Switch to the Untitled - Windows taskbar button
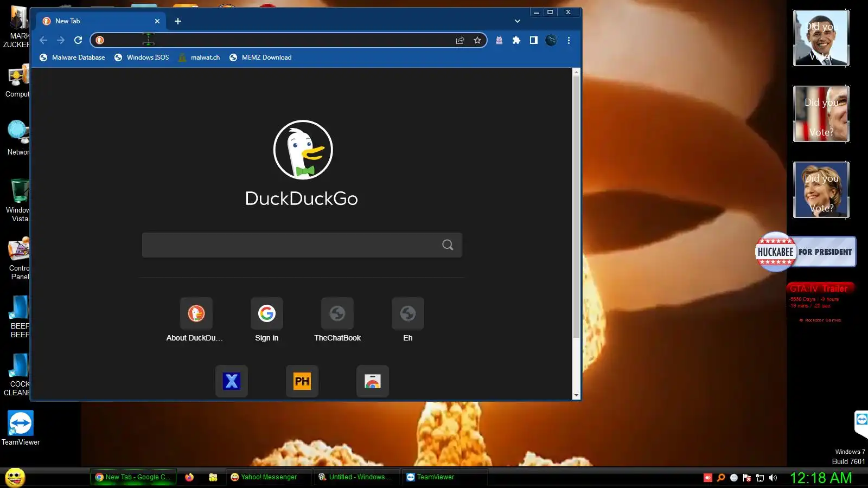The width and height of the screenshot is (868, 488). point(357,477)
